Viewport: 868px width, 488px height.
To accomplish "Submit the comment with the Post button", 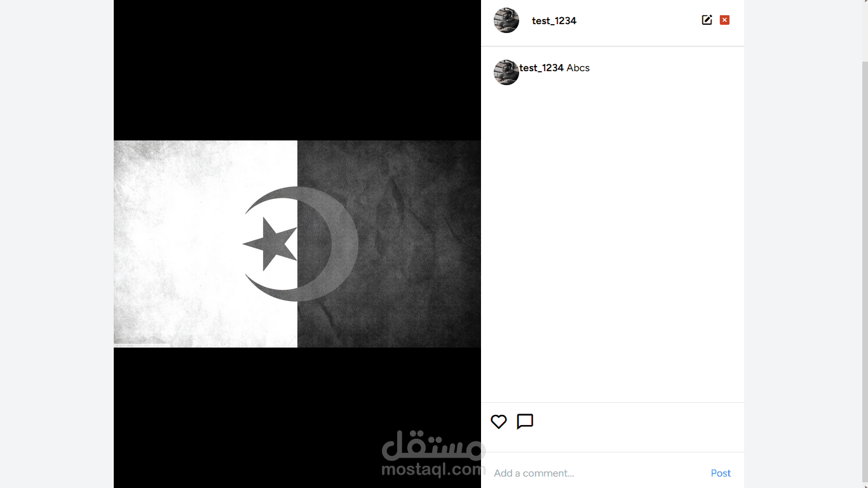I will click(721, 473).
